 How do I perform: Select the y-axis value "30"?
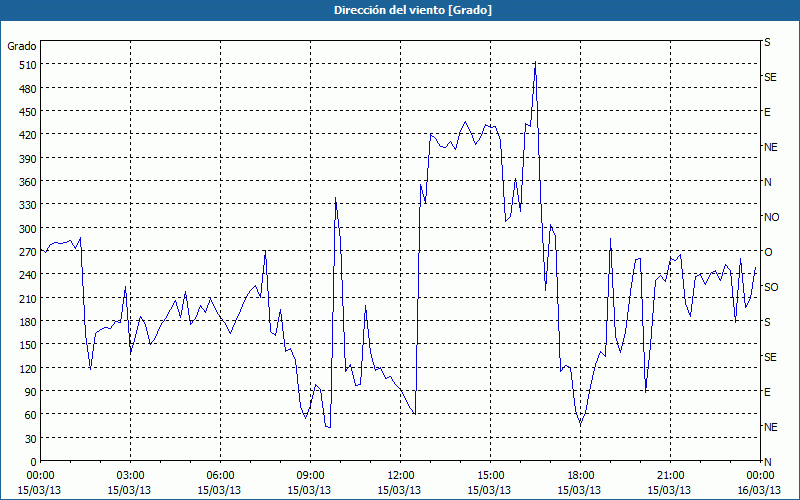point(31,439)
